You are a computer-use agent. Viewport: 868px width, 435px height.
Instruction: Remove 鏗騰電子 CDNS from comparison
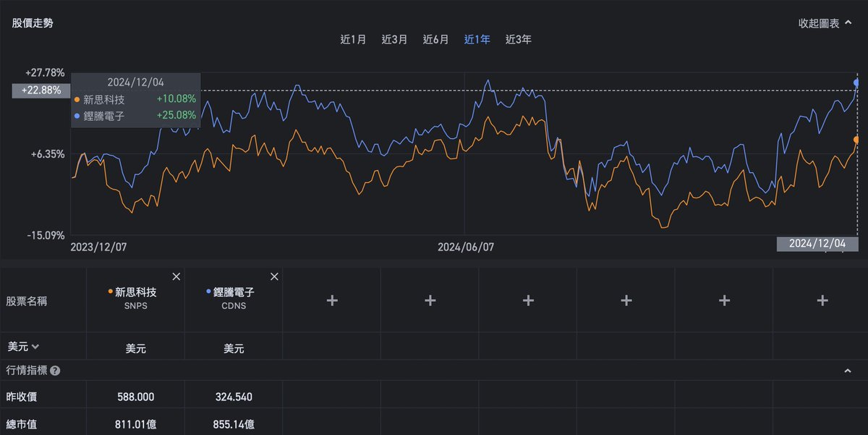274,277
